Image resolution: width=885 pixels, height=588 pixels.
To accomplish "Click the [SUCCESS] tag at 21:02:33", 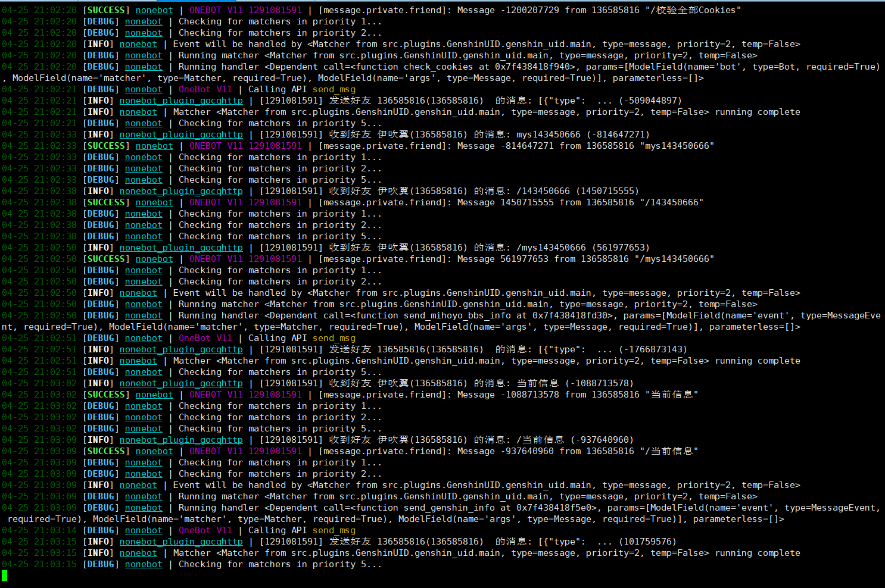I will pyautogui.click(x=106, y=146).
